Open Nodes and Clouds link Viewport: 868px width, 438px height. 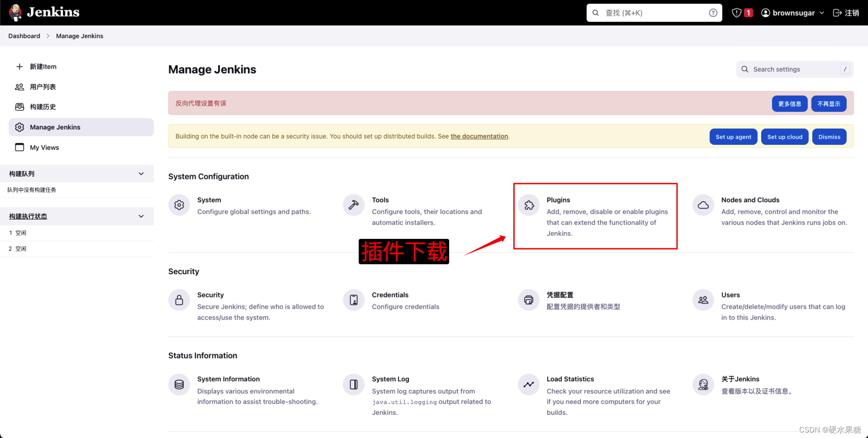click(750, 200)
